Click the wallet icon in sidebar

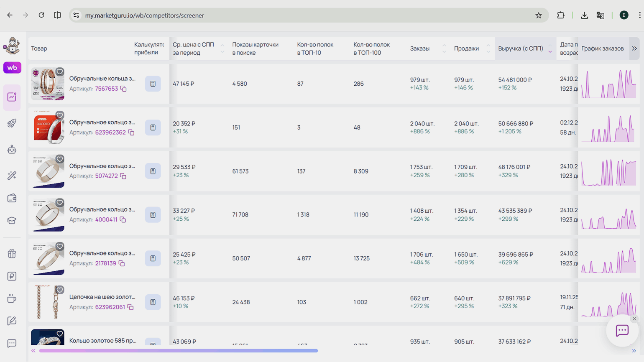[12, 198]
